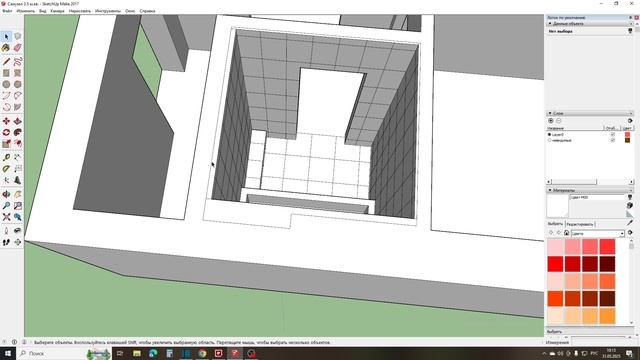Open the Справка menu

click(147, 11)
